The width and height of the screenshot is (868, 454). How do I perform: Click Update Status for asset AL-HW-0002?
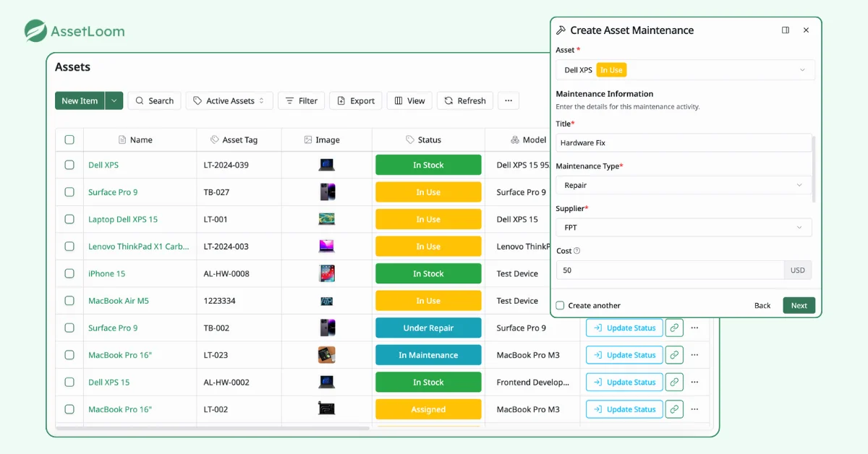click(624, 382)
